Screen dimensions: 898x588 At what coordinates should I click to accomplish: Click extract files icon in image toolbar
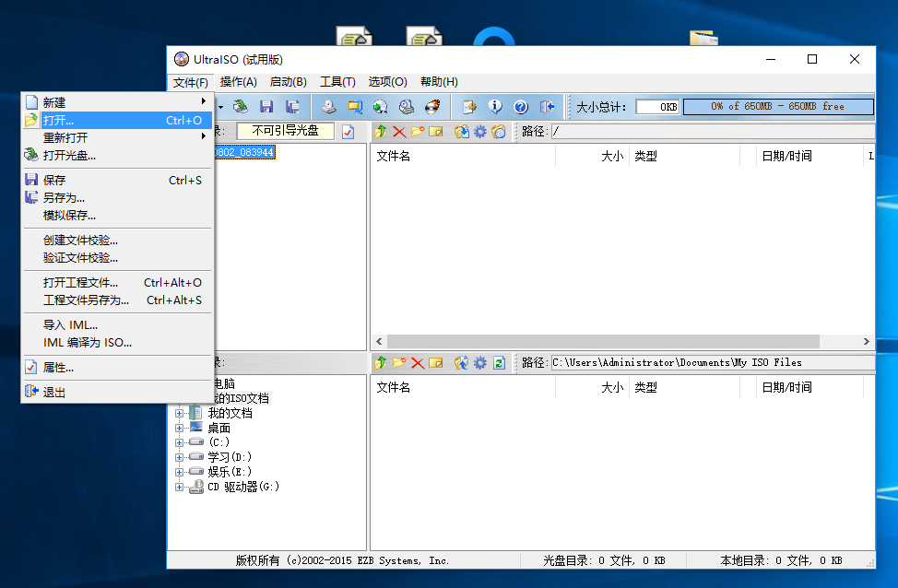[462, 132]
